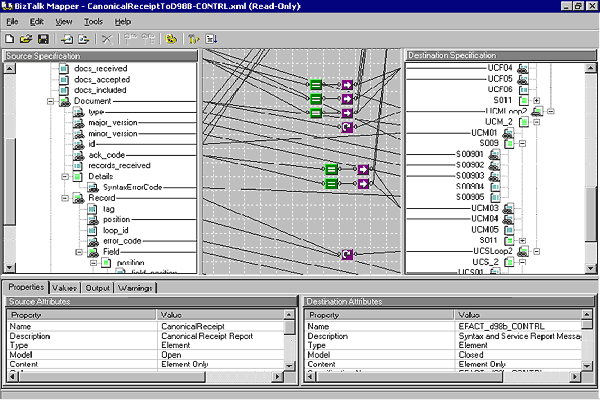Collapse the Details node
This screenshot has width=600, height=400.
(x=65, y=176)
